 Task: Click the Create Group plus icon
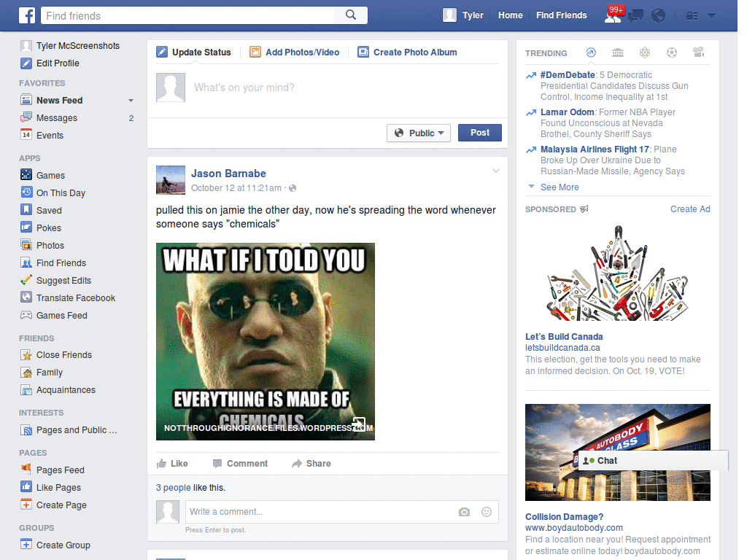pos(26,544)
